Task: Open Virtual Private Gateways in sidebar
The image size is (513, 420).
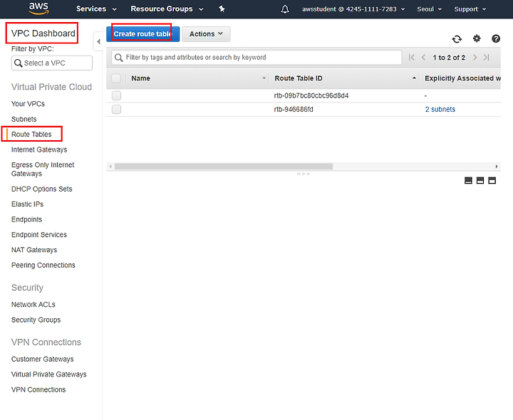Action: pyautogui.click(x=48, y=374)
